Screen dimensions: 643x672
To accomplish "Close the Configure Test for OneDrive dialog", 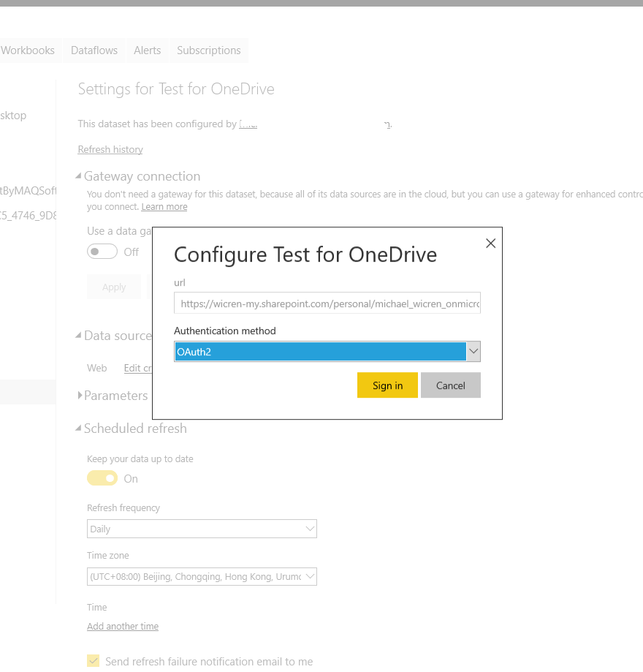I will (x=490, y=243).
